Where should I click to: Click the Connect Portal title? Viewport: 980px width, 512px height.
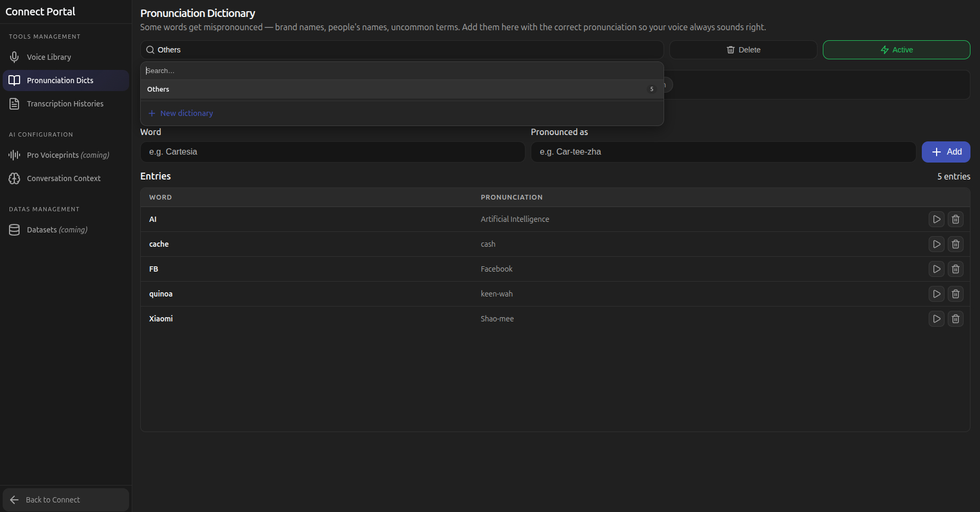[x=40, y=12]
